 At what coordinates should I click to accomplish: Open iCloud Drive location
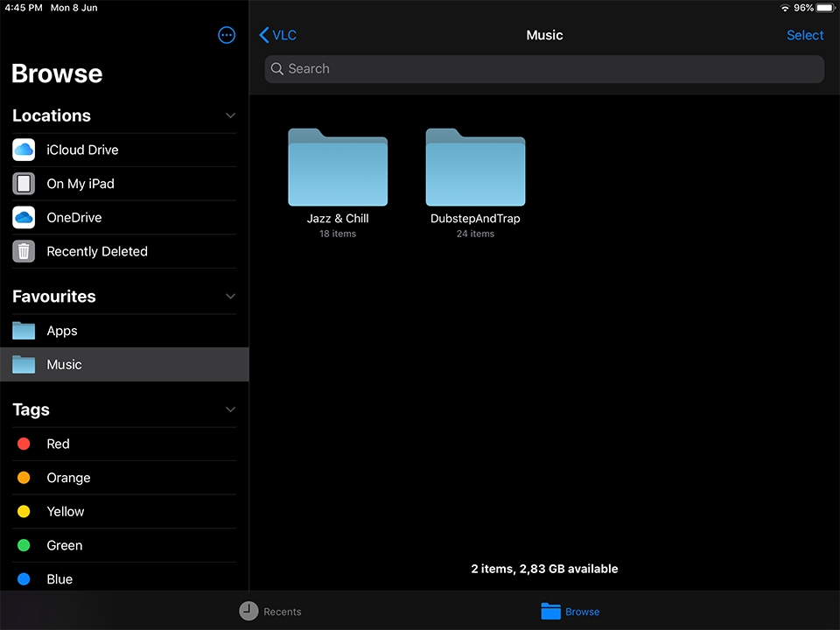[x=124, y=150]
